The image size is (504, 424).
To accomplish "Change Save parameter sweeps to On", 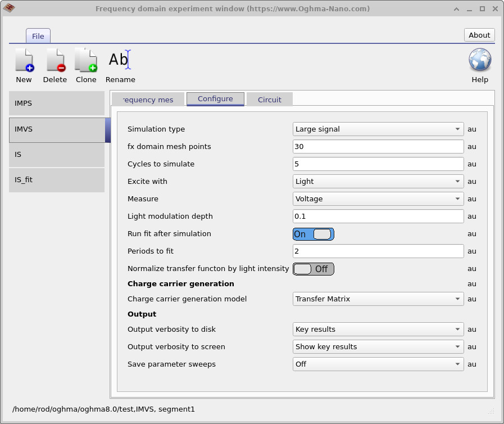I will [378, 364].
